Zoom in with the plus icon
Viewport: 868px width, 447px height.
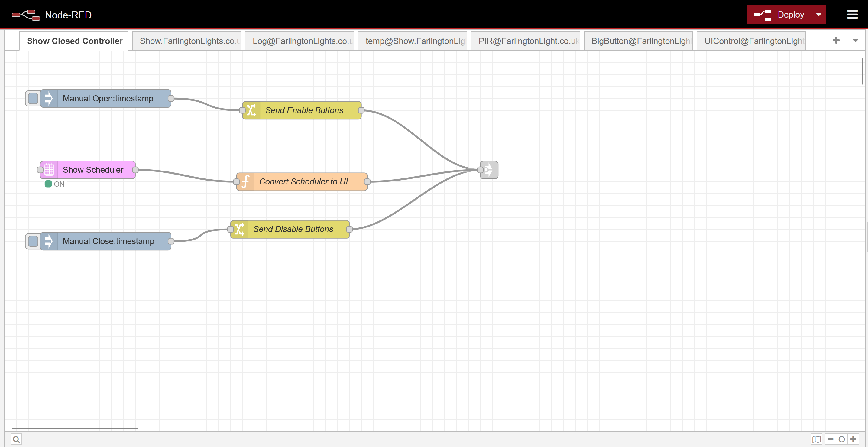[x=853, y=439]
